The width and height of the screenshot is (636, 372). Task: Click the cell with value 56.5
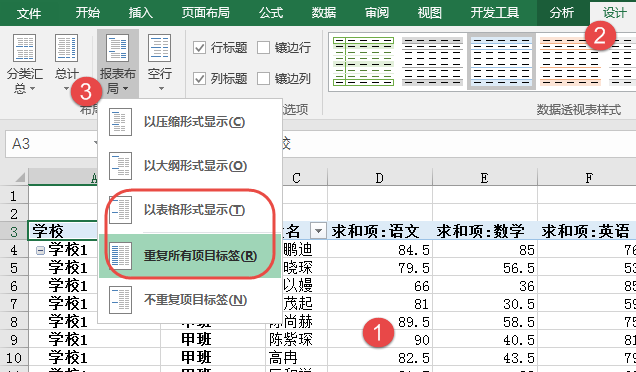485,268
